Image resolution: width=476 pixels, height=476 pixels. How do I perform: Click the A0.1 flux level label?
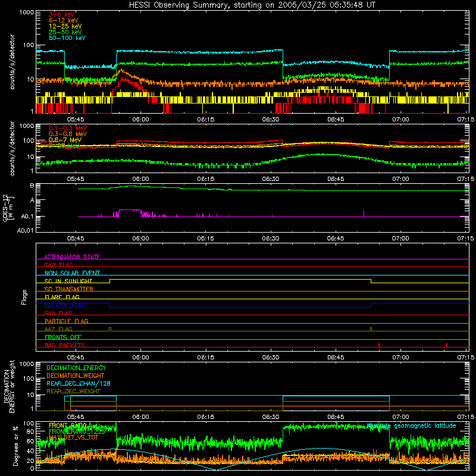pyautogui.click(x=27, y=217)
